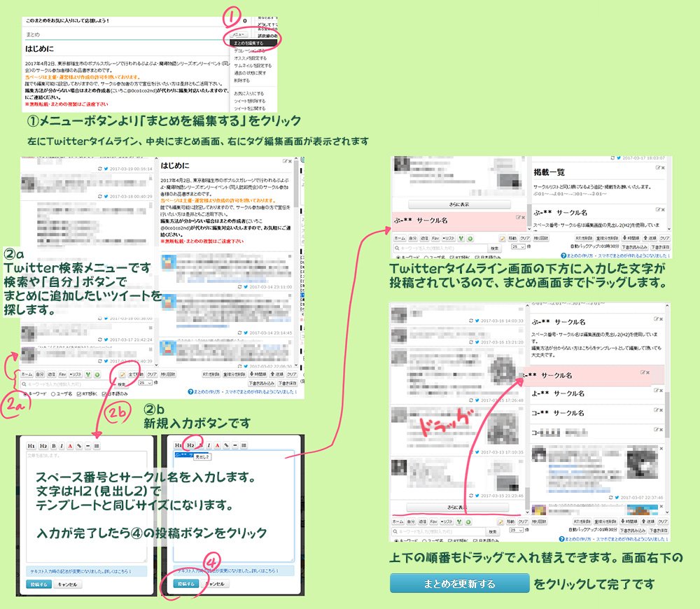Click H2 heading icon in left editor dialog
This screenshot has width=700, height=609.
43,446
